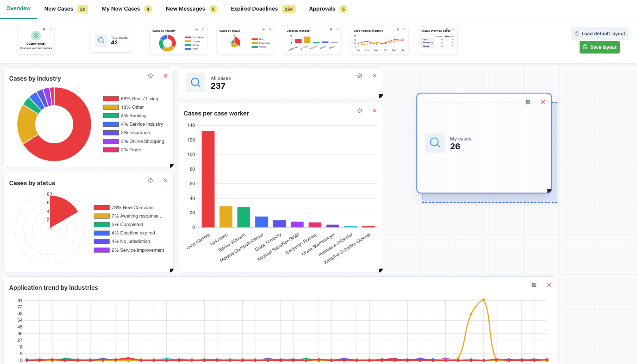Select the Cases by manager thumbnail chart
This screenshot has height=364, width=637.
coord(313,40)
